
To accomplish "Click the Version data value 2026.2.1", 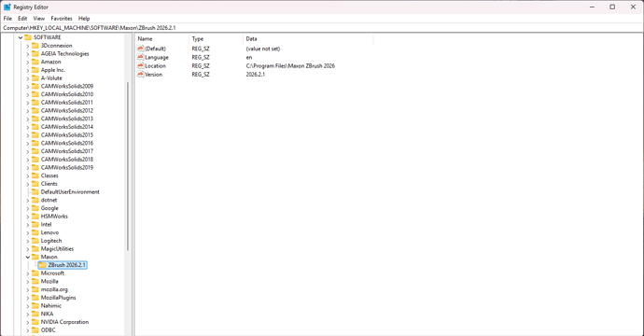I will (256, 75).
